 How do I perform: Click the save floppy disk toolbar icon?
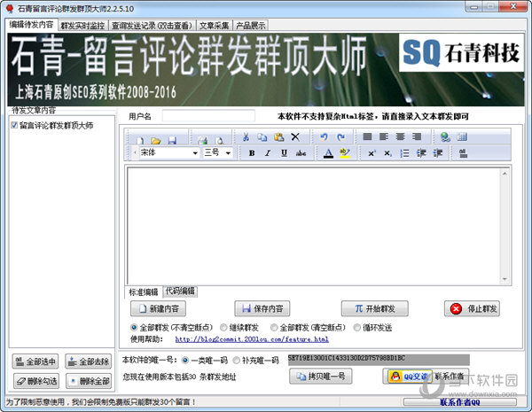coord(172,140)
